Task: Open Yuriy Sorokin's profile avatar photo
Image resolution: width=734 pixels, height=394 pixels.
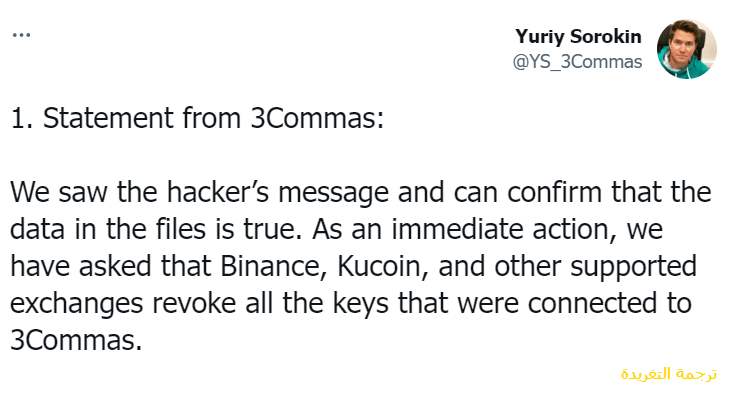Action: point(687,49)
